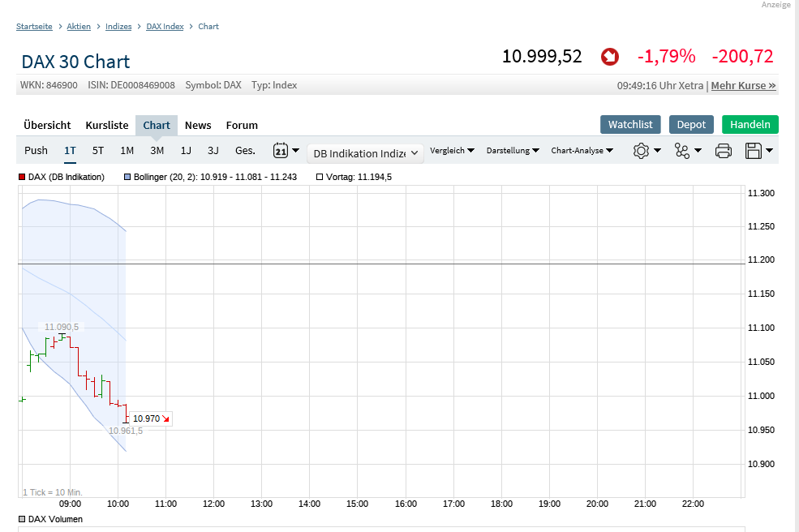The image size is (799, 532).
Task: Toggle the DAX (DB Indikation) legend box
Action: coord(22,177)
